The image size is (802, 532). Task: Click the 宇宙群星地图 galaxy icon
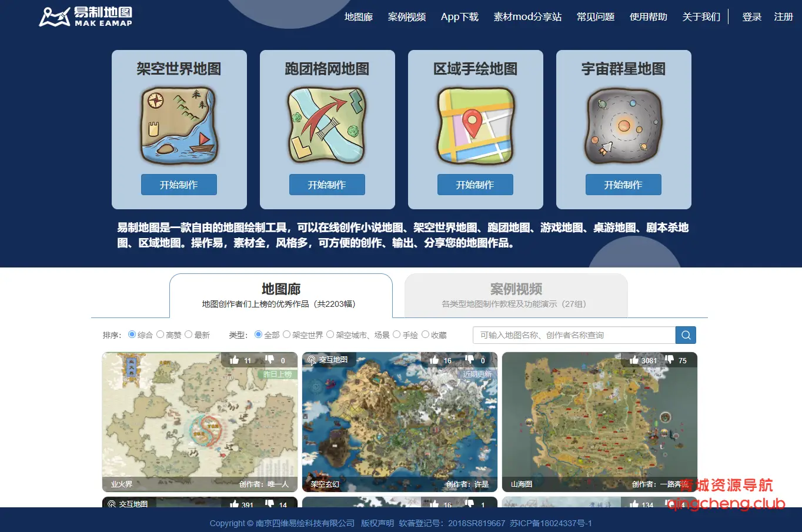pyautogui.click(x=623, y=125)
